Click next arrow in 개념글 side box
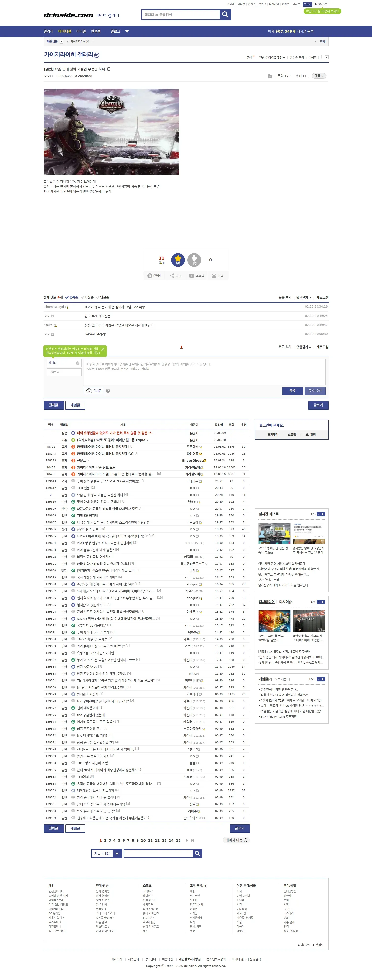Screen dimensions: 372x980 pos(323,679)
